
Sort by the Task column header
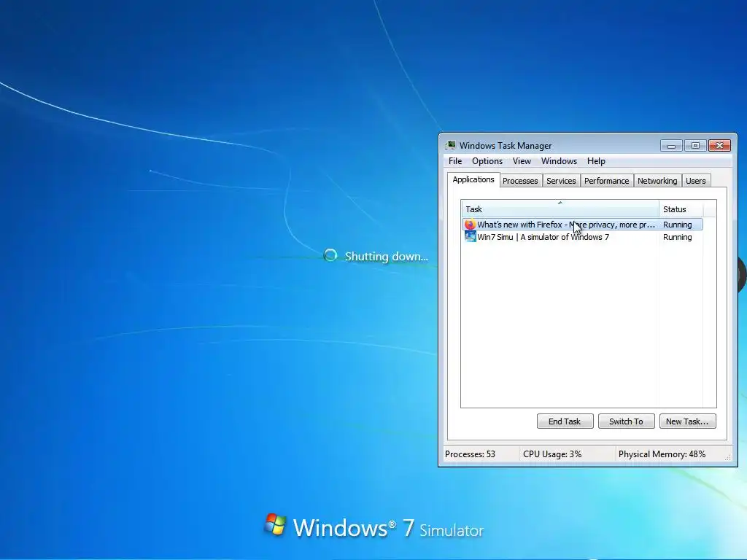tap(560, 209)
